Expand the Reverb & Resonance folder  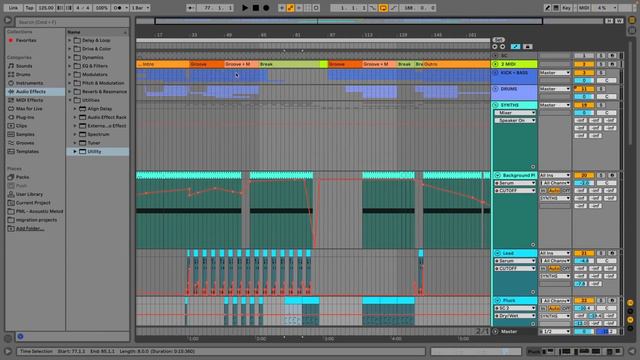coord(69,92)
